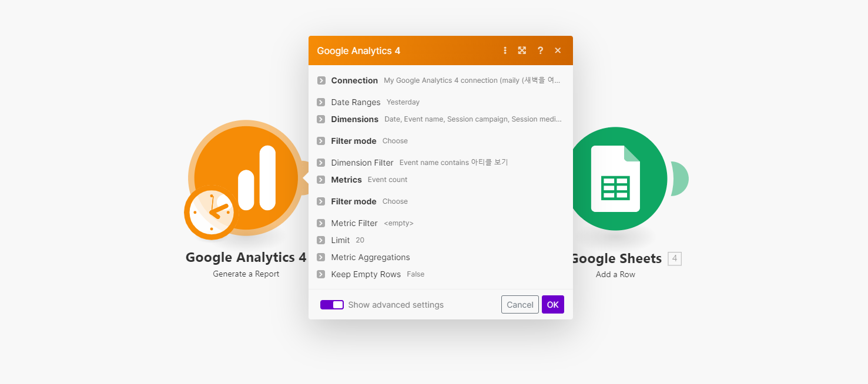Click the '<empty>' Metric Filter value
The height and width of the screenshot is (384, 868).
tap(398, 223)
